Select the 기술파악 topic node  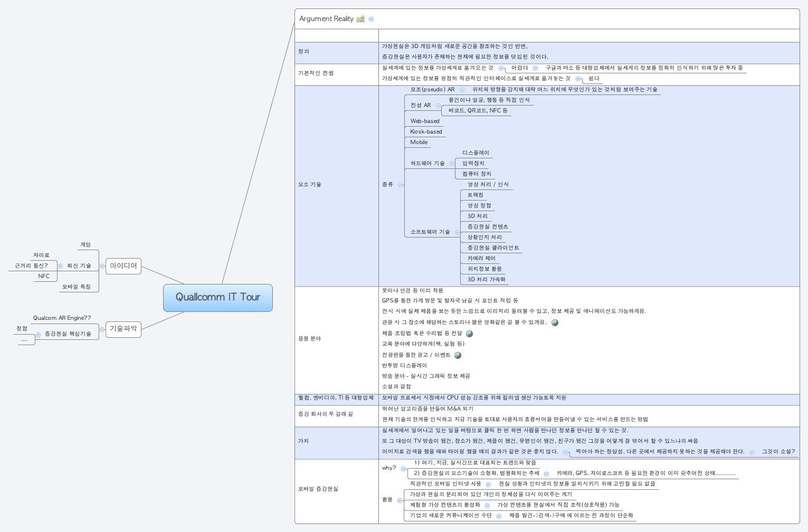[x=123, y=329]
